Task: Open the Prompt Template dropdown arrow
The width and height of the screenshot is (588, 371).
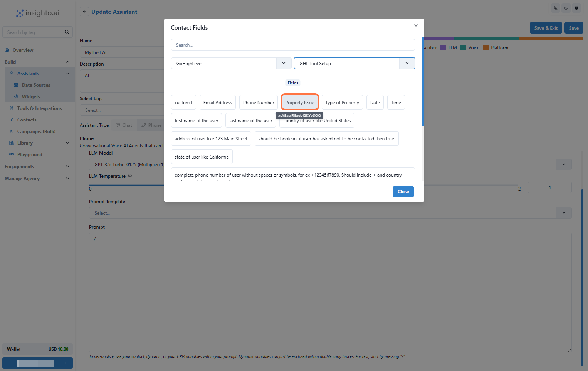Action: [x=564, y=213]
